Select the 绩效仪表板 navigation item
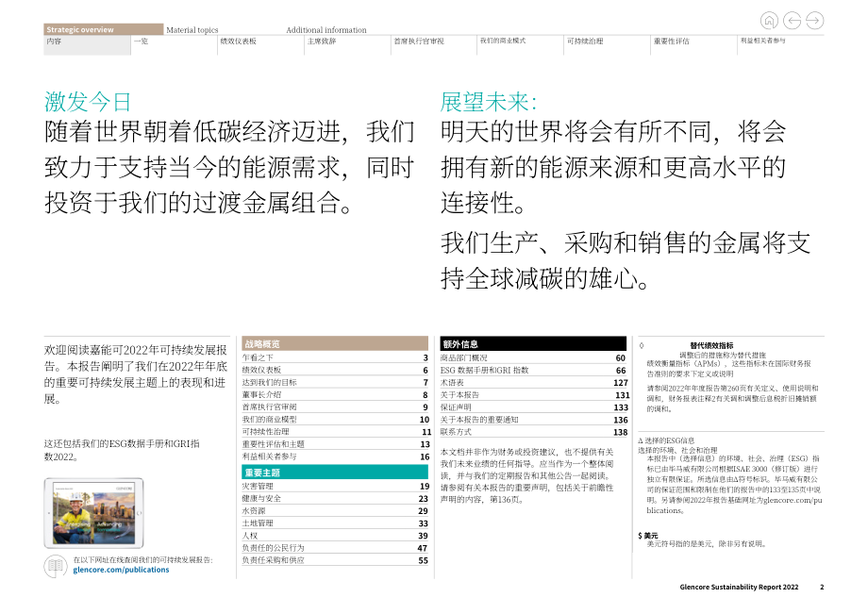The height and width of the screenshot is (614, 868). (x=261, y=45)
